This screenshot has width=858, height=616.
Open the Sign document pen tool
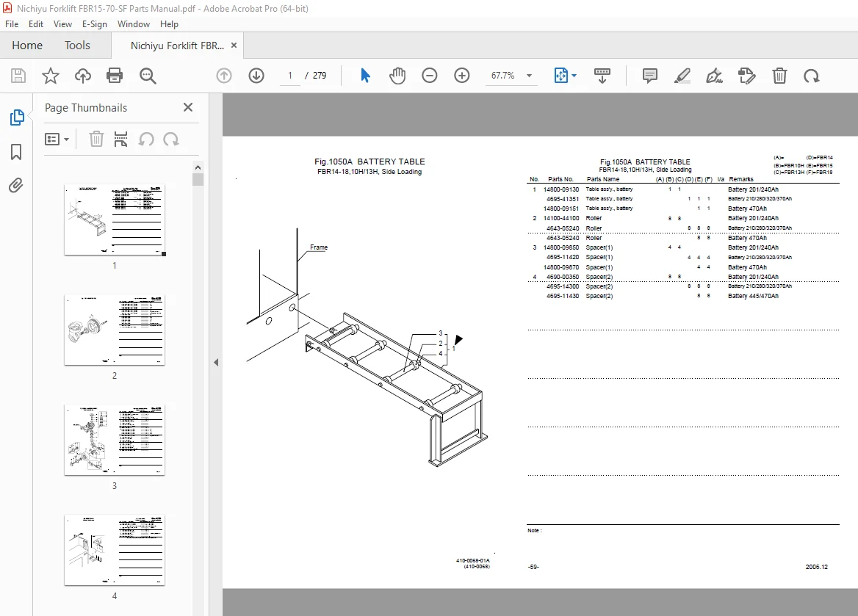click(x=714, y=76)
